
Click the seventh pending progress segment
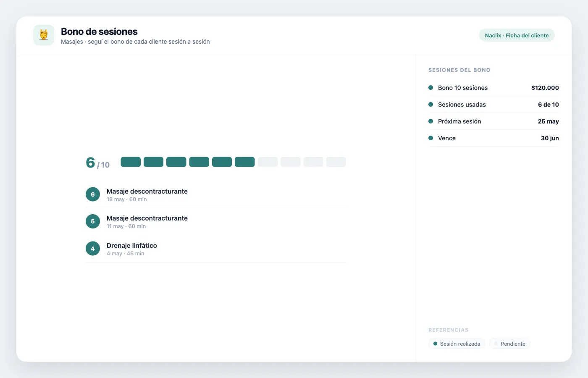pyautogui.click(x=268, y=162)
